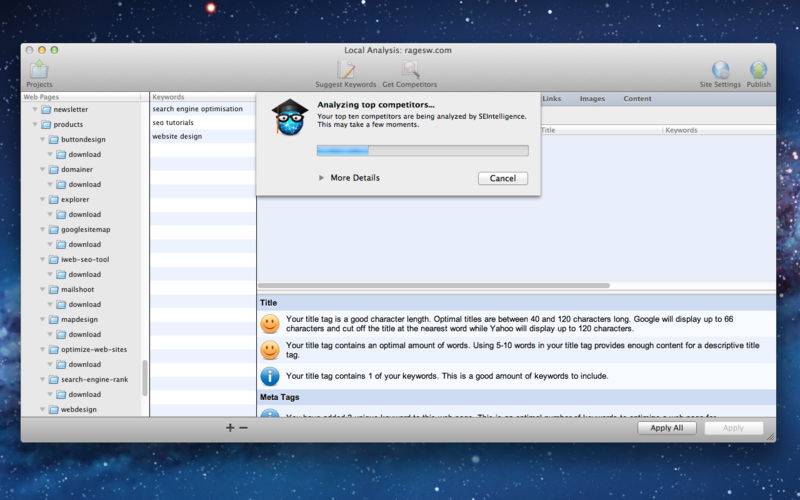Image resolution: width=800 pixels, height=500 pixels.
Task: Click the newsletter folder icon
Action: [x=46, y=110]
